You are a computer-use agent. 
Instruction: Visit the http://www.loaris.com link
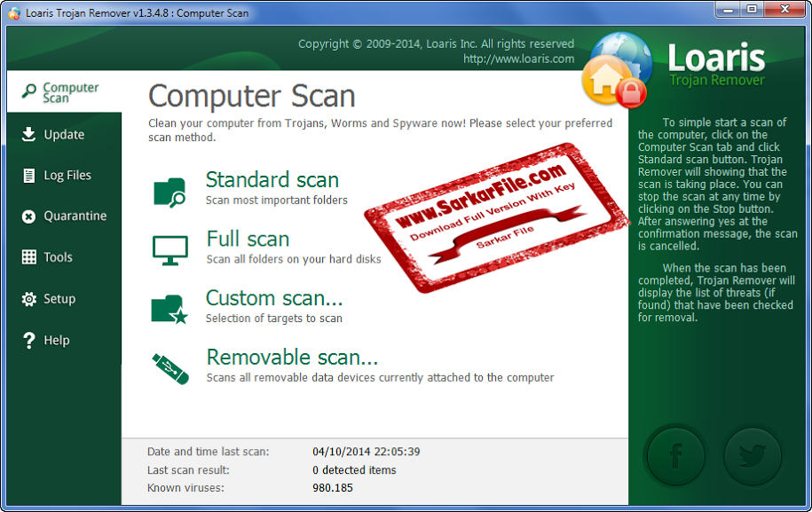(x=519, y=59)
